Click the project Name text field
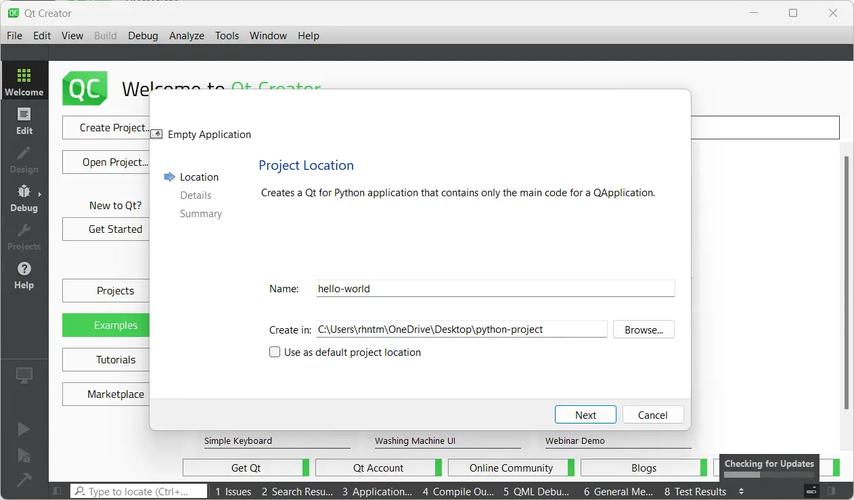 [495, 289]
